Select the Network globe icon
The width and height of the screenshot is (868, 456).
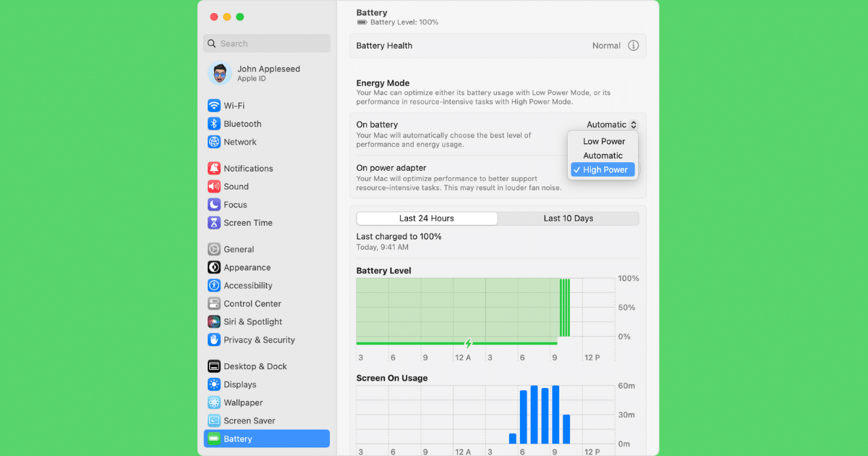click(214, 142)
